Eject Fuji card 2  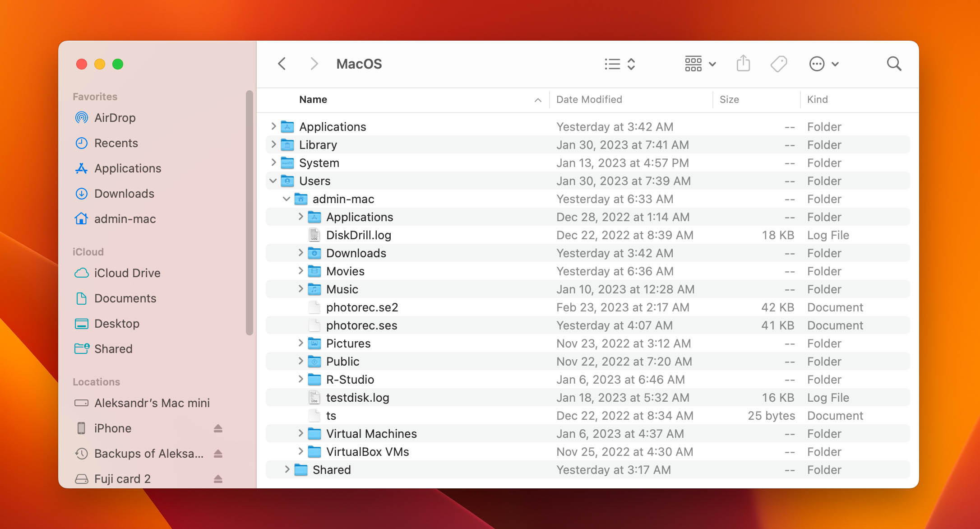coord(218,479)
